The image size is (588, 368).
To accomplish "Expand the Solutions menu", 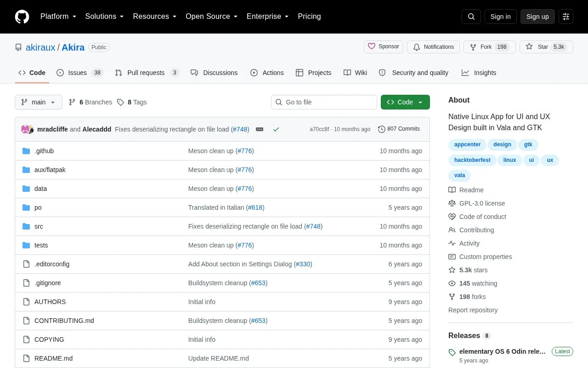I will (x=105, y=17).
